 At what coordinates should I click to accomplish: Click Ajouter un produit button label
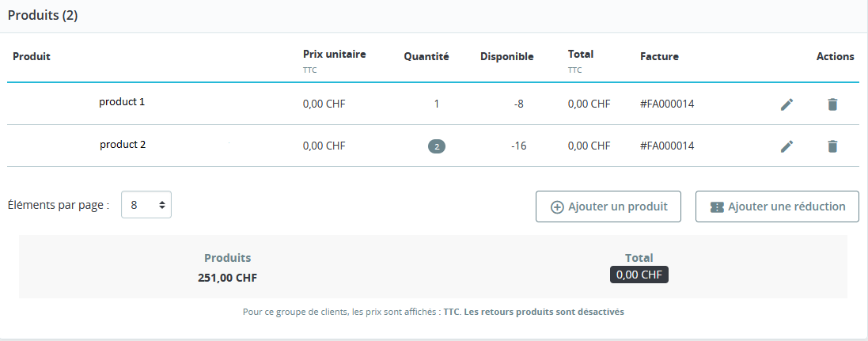pyautogui.click(x=618, y=206)
